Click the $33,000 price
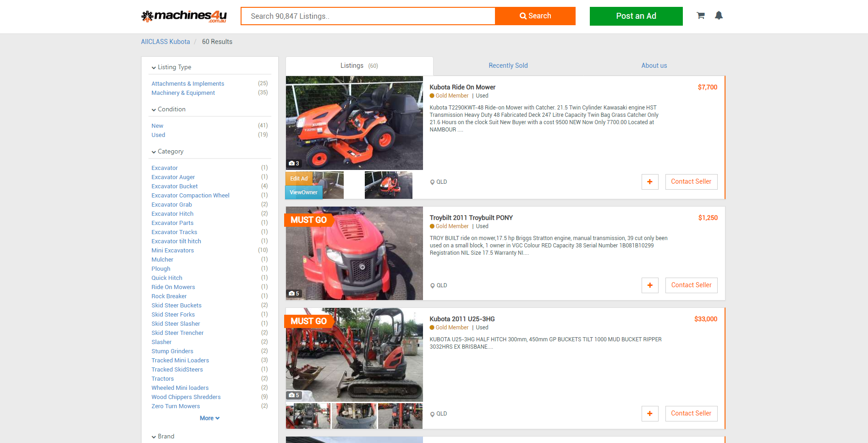868x443 pixels. pos(706,319)
